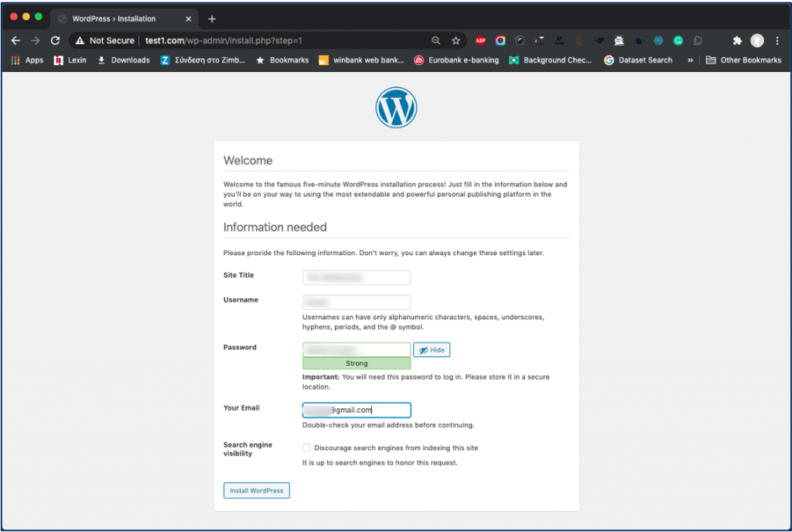This screenshot has width=792, height=532.
Task: Click the green Grammarly extension icon
Action: click(x=678, y=40)
